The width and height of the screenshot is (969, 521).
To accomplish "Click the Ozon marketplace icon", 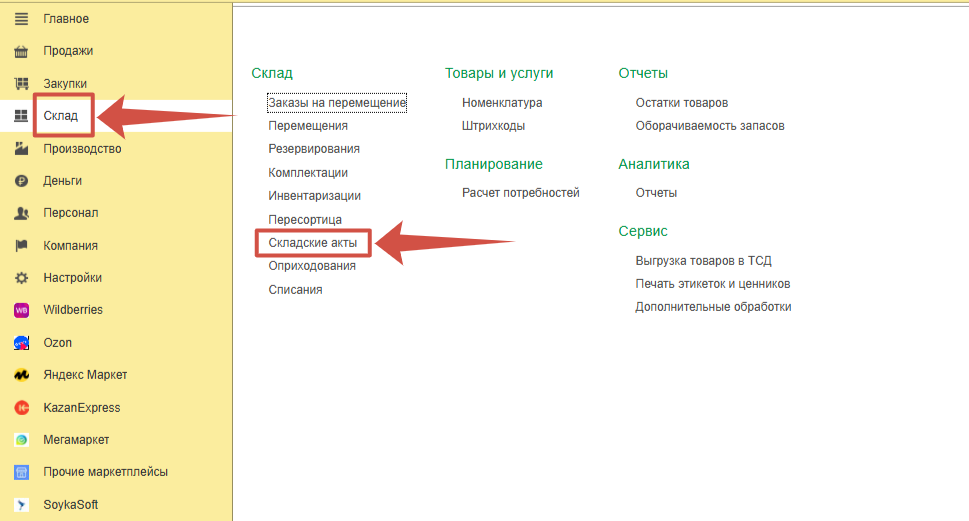I will (21, 343).
